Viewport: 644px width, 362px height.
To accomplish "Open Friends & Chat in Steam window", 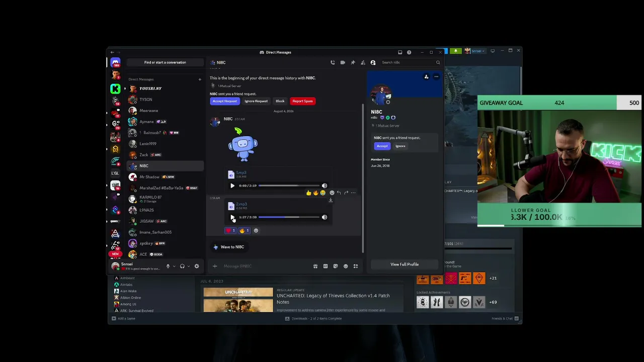I will [505, 318].
